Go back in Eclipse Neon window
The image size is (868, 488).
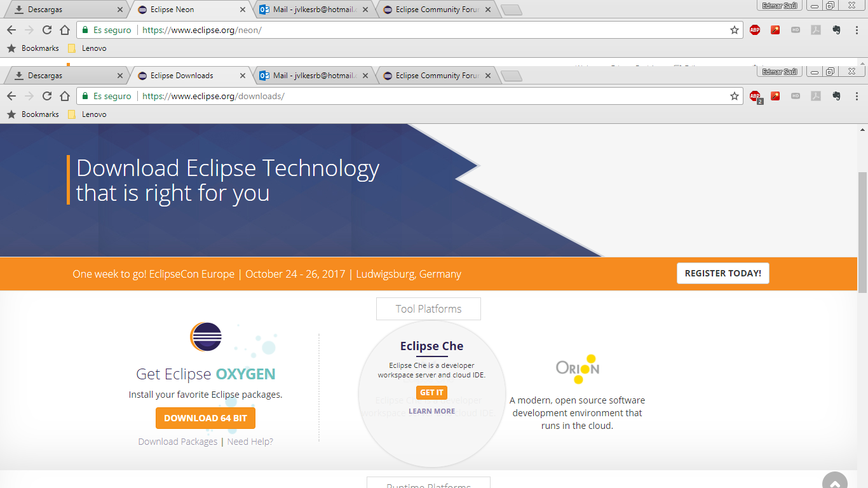click(x=11, y=30)
